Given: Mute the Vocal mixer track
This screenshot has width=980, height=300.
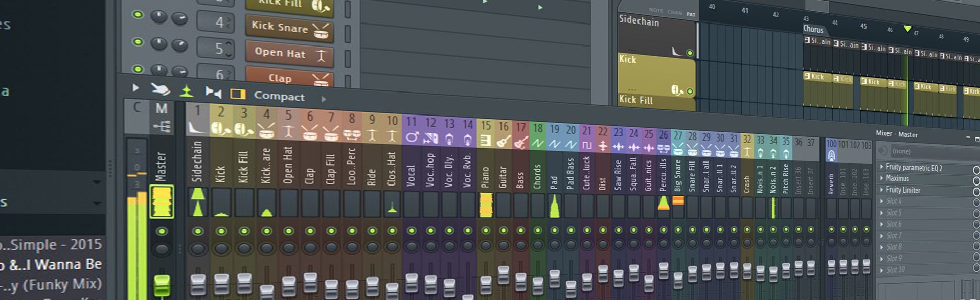Looking at the screenshot, I should 412,231.
